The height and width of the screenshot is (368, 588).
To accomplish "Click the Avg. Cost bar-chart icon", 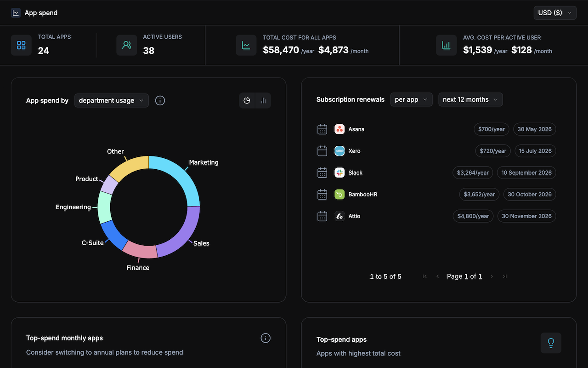I will [x=446, y=45].
